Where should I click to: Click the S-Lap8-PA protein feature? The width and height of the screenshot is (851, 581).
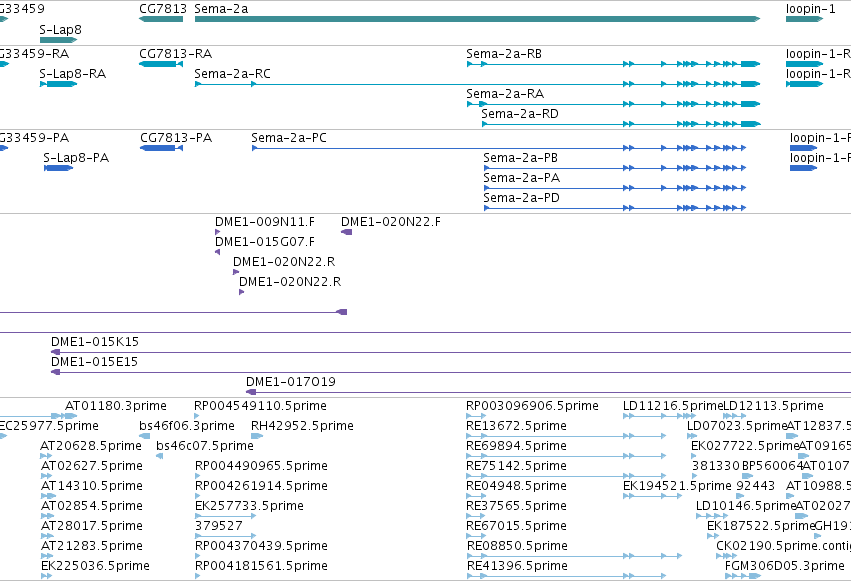coord(59,168)
